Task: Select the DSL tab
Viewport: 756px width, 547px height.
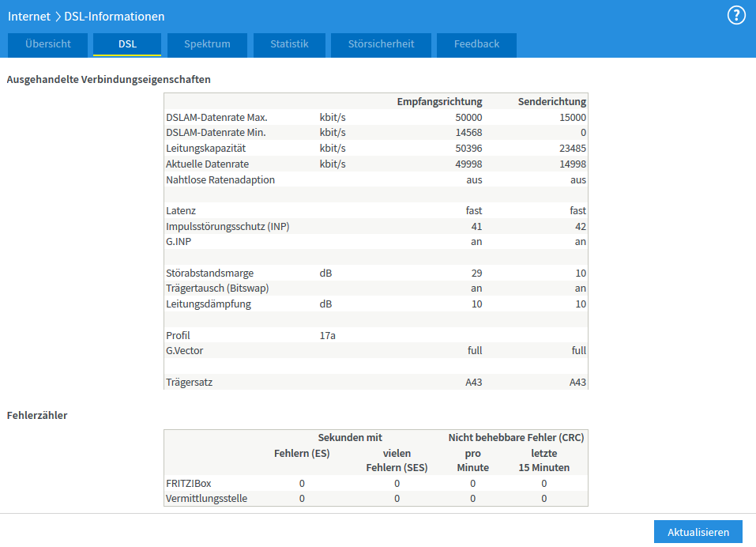Action: [127, 44]
